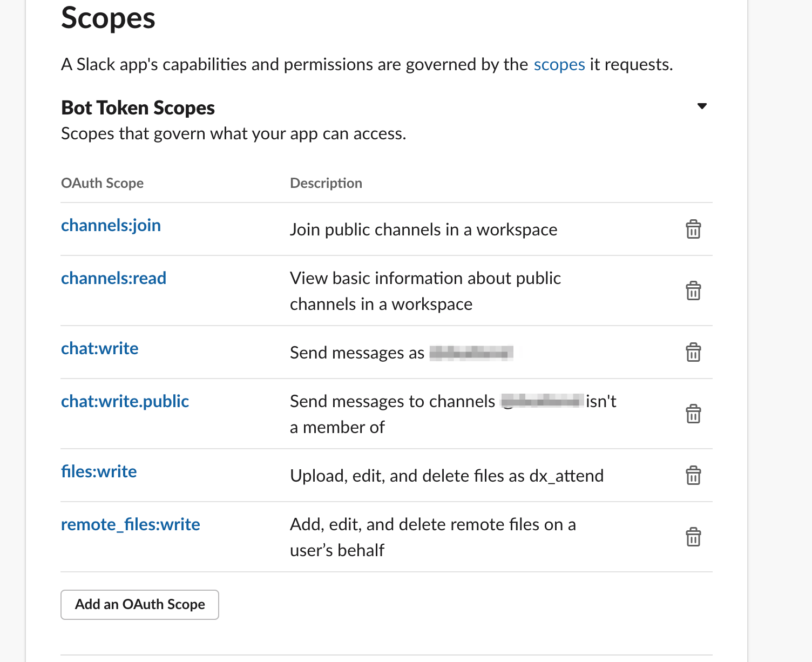This screenshot has width=812, height=662.
Task: Select the Scopes page heading
Action: tap(108, 18)
